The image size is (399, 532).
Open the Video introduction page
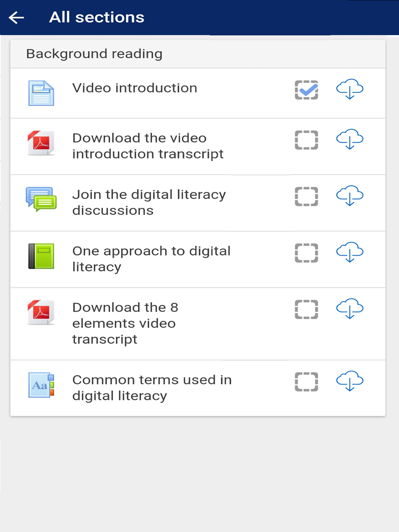[x=134, y=88]
